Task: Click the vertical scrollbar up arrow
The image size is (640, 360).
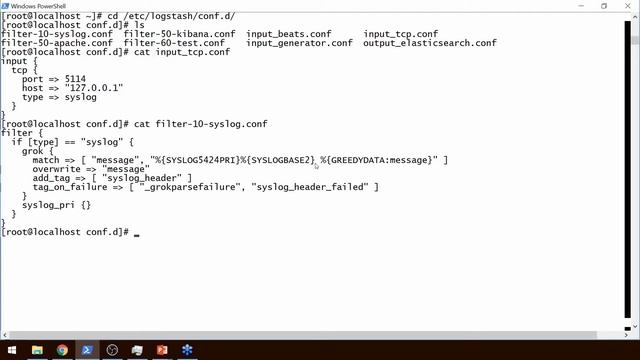Action: [x=636, y=17]
